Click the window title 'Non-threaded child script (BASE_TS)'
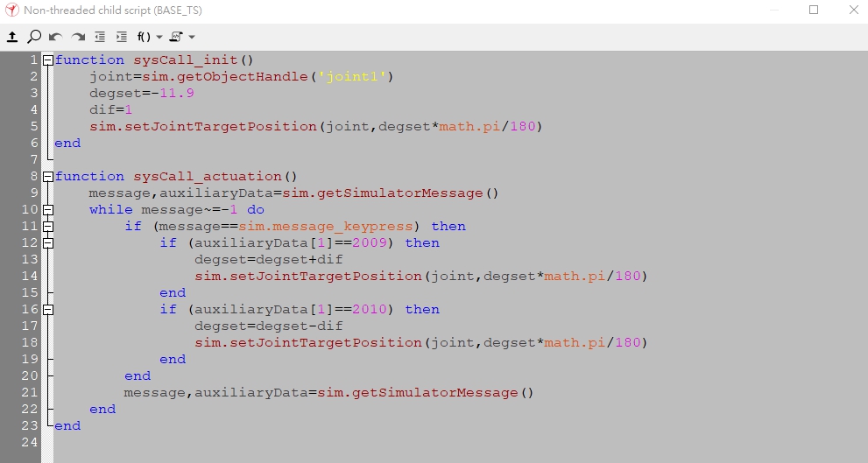 [x=113, y=11]
